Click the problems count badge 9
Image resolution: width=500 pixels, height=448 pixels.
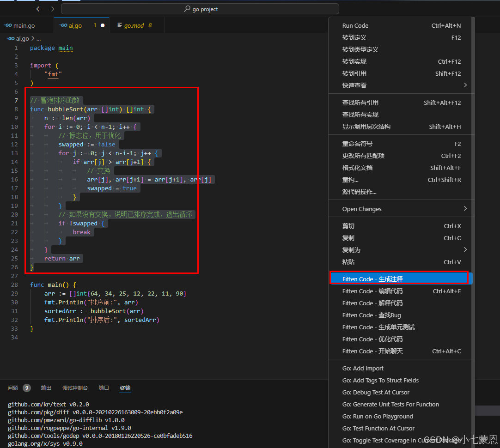pos(27,388)
